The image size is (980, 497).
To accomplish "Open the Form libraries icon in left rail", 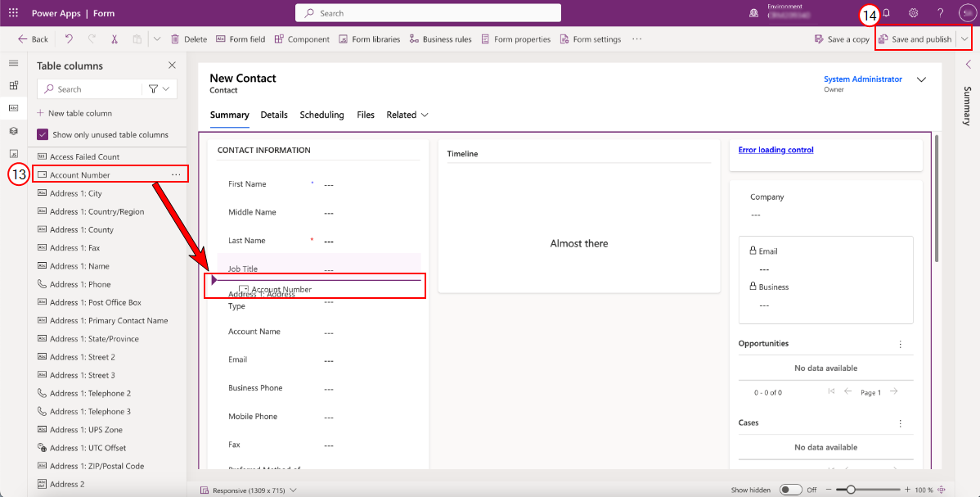I will coord(13,153).
